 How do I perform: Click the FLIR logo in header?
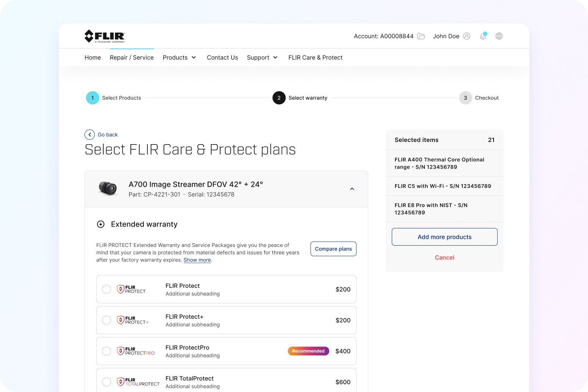point(104,36)
